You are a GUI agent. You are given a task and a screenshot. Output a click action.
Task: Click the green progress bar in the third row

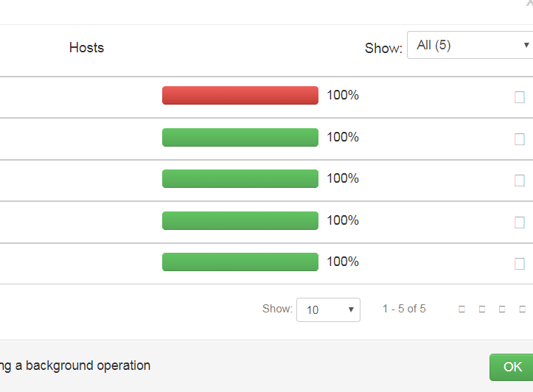[x=240, y=179]
